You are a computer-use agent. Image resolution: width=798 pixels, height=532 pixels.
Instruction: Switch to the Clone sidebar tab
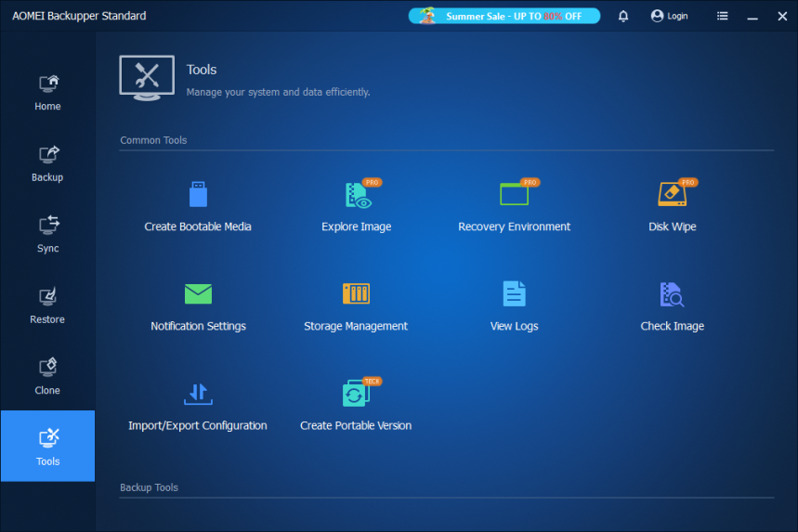[x=47, y=375]
